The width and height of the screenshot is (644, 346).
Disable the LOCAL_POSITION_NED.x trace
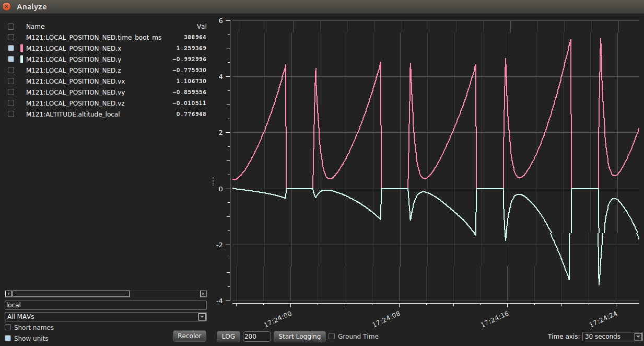[x=10, y=48]
